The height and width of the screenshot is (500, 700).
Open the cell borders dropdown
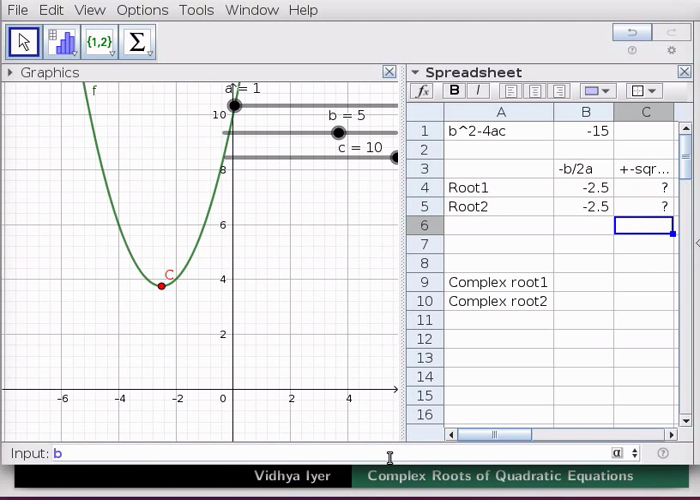coord(646,91)
